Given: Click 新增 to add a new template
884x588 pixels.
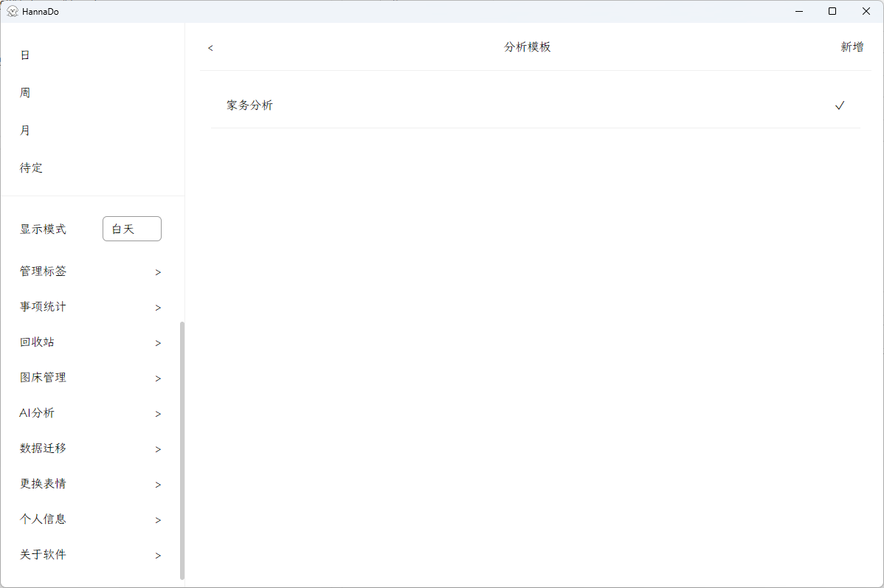Looking at the screenshot, I should pos(852,46).
